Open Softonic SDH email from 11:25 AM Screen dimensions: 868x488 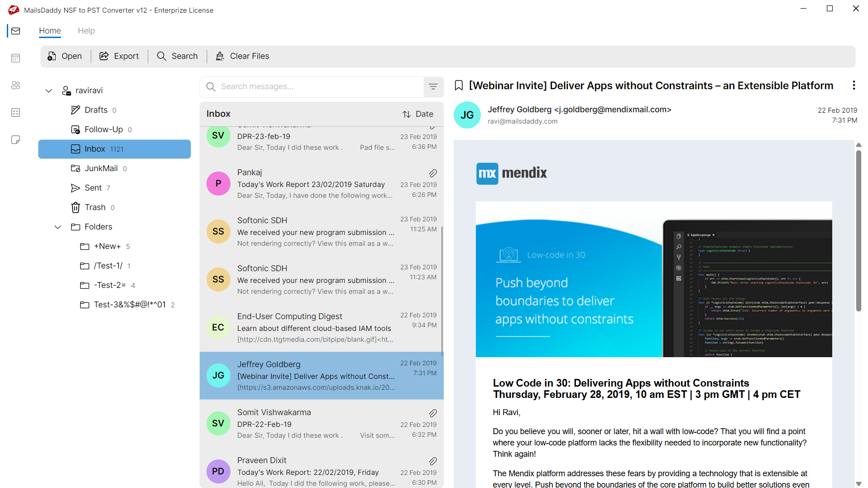321,232
